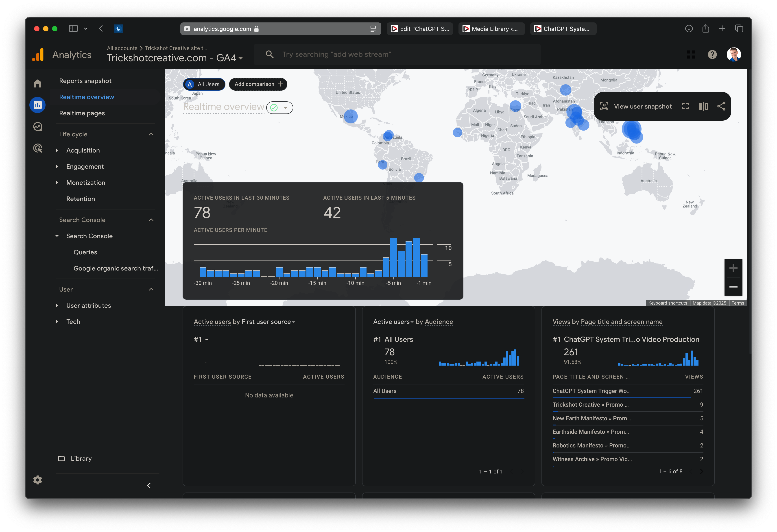
Task: Open Safari sidebar menu chevron
Action: pos(86,29)
